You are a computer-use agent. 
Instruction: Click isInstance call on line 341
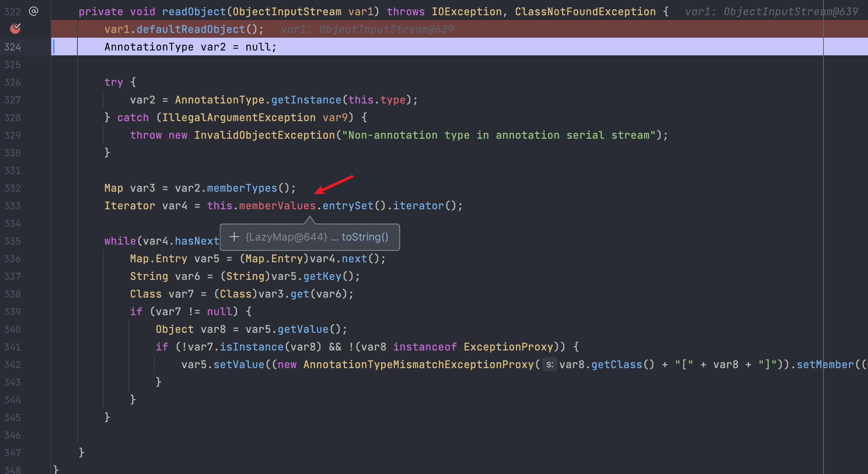(x=252, y=347)
